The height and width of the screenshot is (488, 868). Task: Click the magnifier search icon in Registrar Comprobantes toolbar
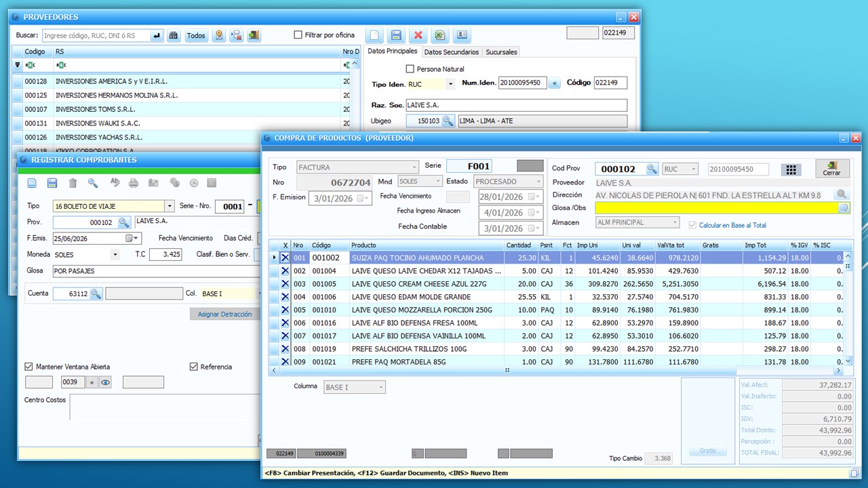pos(93,183)
